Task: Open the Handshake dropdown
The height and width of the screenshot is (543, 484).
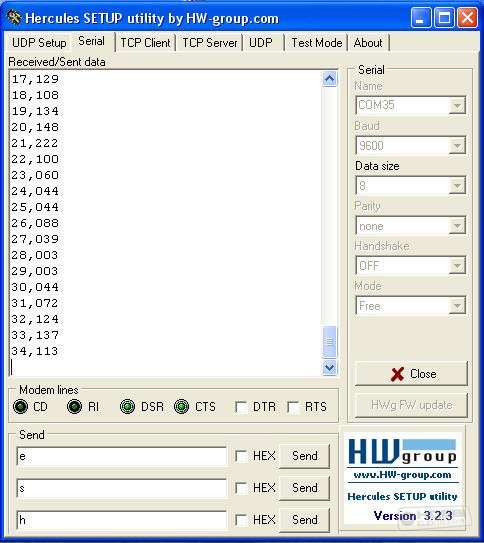Action: click(x=411, y=266)
